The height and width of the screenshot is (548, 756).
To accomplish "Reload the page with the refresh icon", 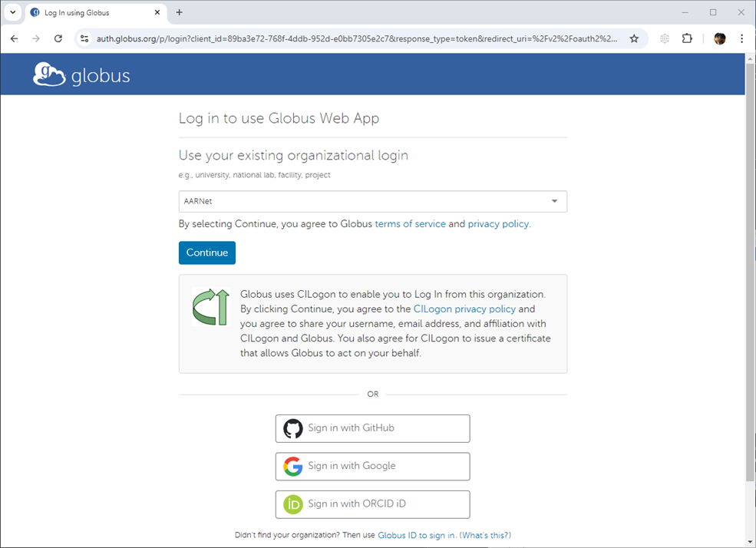I will coord(58,38).
